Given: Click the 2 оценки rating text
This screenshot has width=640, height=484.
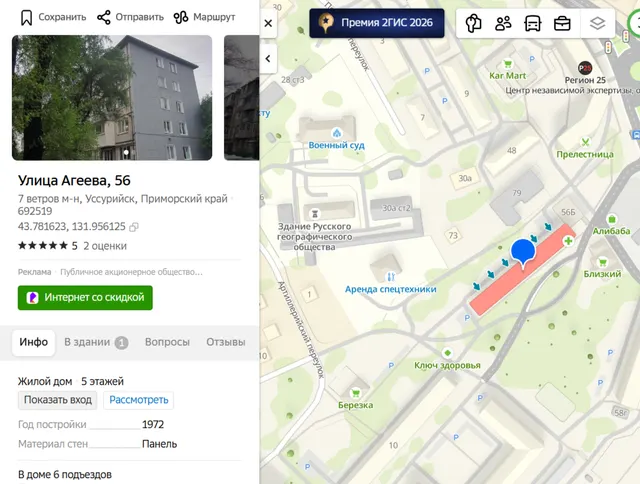Looking at the screenshot, I should [105, 246].
